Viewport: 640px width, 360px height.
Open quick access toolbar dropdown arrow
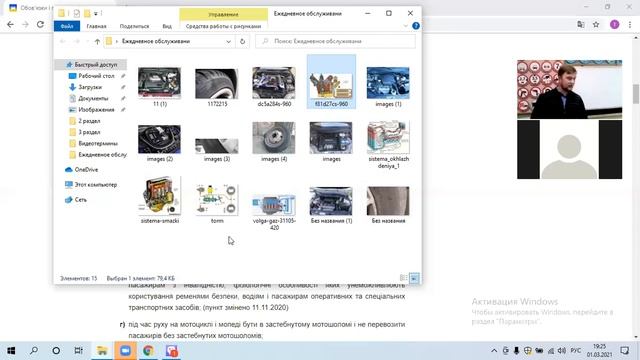point(96,13)
